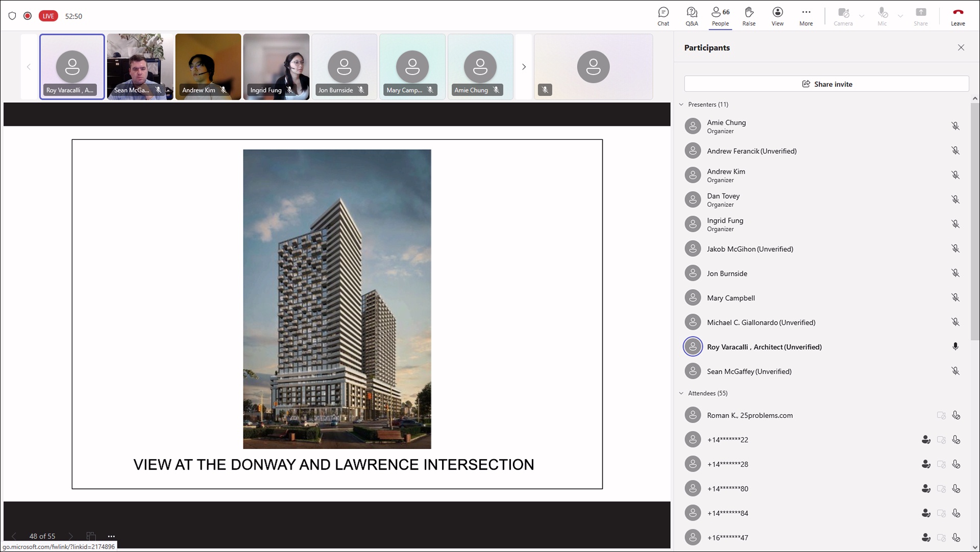Click the red Leave call button
The height and width of the screenshot is (552, 980).
[958, 16]
